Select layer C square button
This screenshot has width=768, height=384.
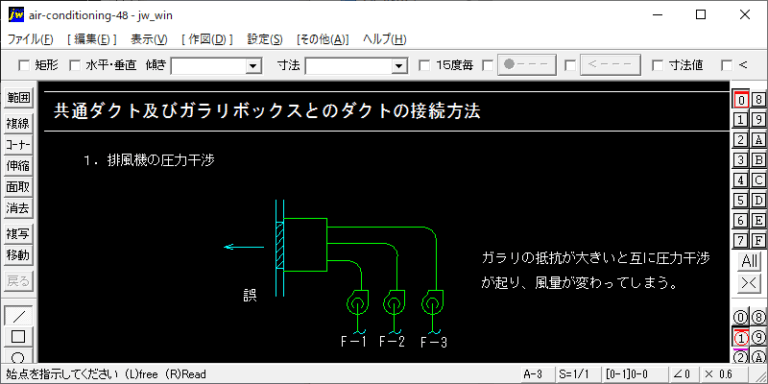click(759, 180)
